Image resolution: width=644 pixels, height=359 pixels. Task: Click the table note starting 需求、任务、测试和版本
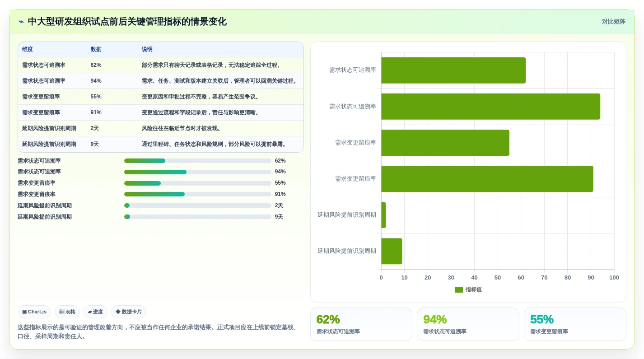click(x=220, y=81)
